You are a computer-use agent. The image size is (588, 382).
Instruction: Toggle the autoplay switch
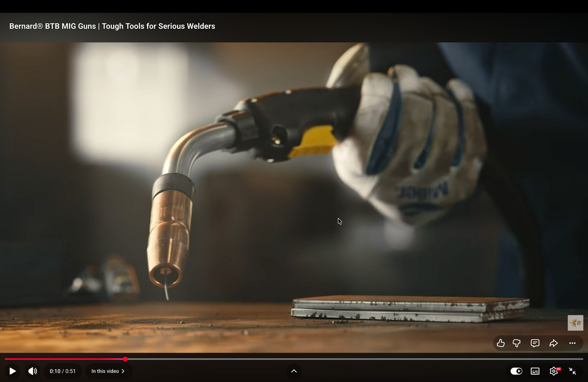tap(516, 371)
